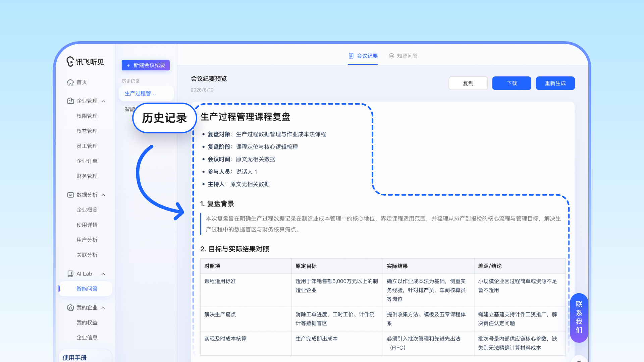Open 我的权益 in the sidebar

pos(87,323)
